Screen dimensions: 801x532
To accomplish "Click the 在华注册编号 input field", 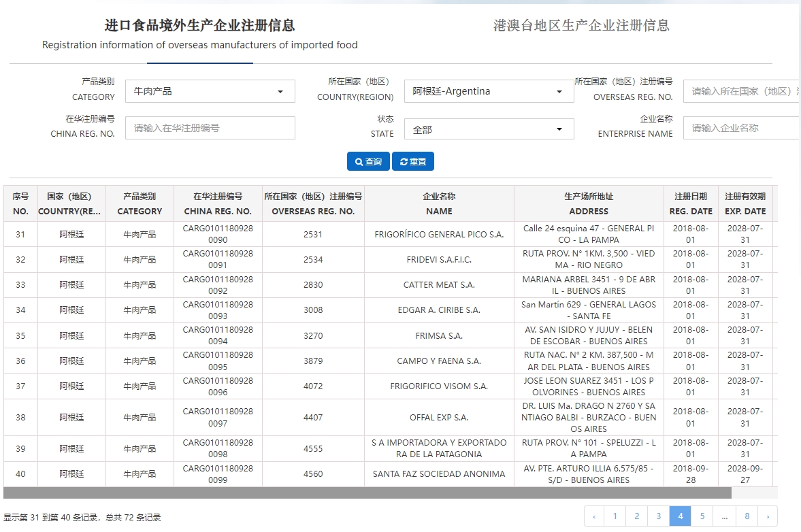I will coord(210,128).
